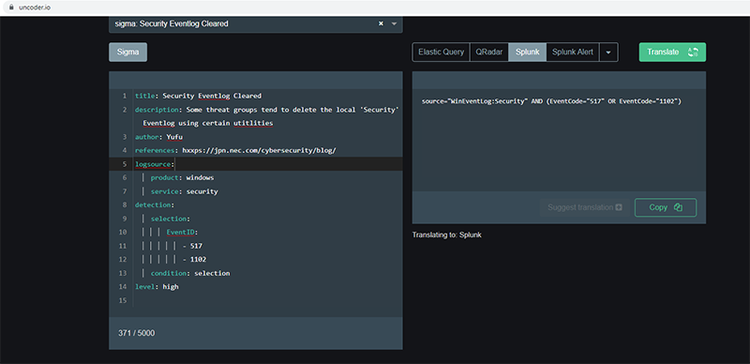The image size is (750, 364).
Task: Copy the translated Splunk query
Action: 665,208
